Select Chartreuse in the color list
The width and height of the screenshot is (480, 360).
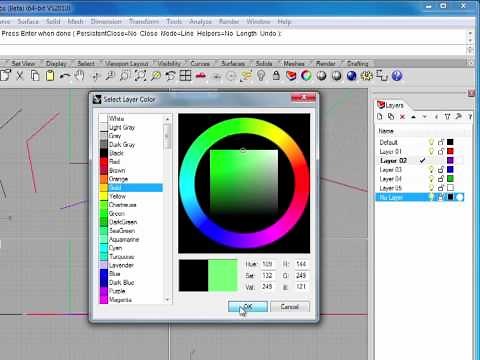point(131,205)
